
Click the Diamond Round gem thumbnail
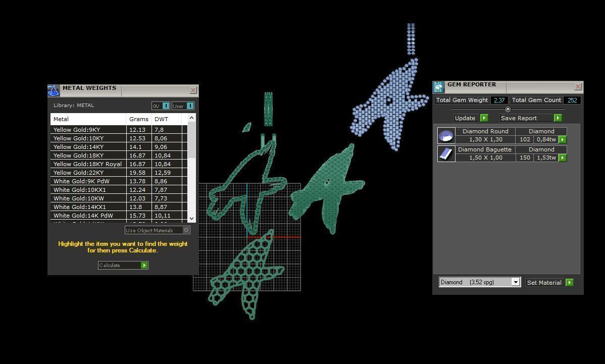point(446,135)
